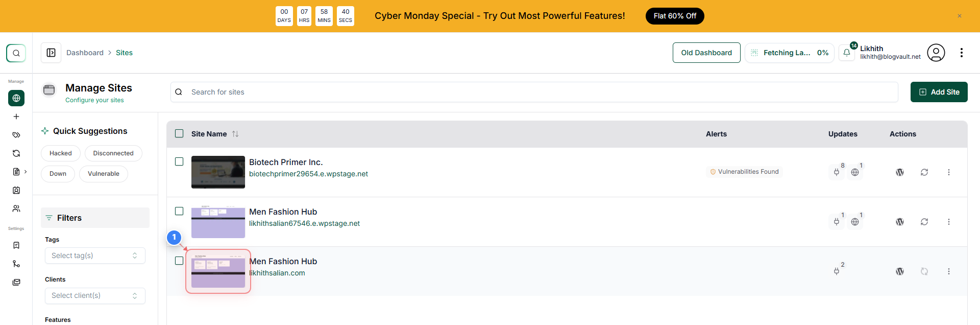
Task: Sync the likhithsalian.com site
Action: point(924,271)
